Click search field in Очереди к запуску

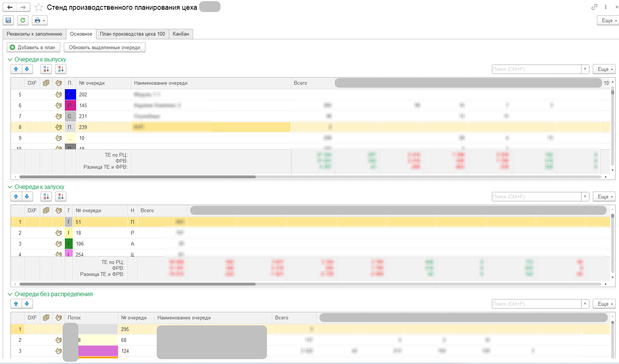[536, 196]
